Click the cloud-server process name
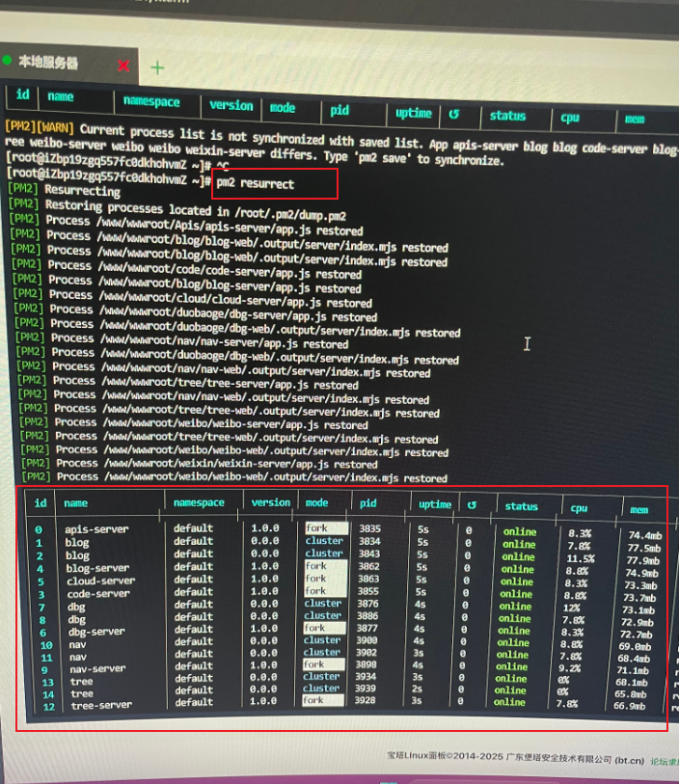Image resolution: width=679 pixels, height=784 pixels. 100,581
